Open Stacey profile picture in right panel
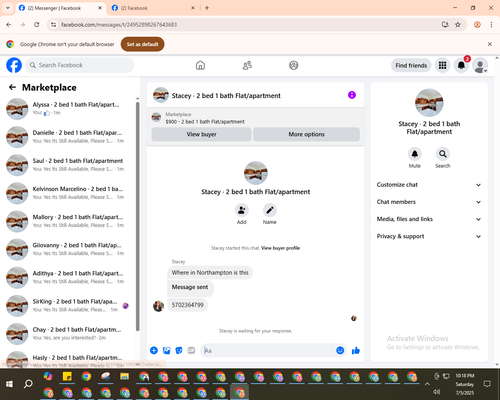Image resolution: width=500 pixels, height=400 pixels. [x=429, y=103]
